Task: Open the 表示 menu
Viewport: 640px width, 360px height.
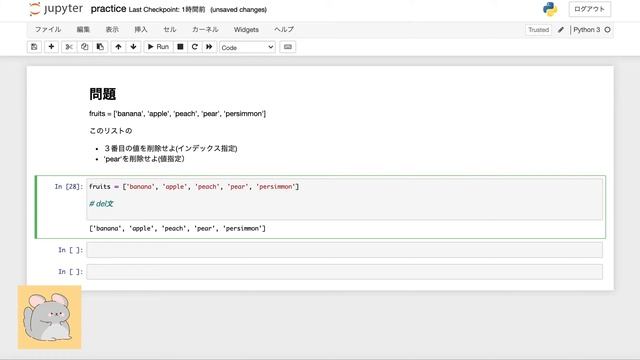Action: tap(112, 29)
